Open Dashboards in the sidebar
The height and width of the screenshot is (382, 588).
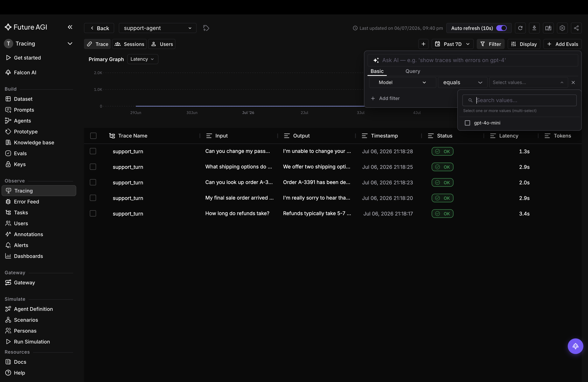(x=28, y=256)
